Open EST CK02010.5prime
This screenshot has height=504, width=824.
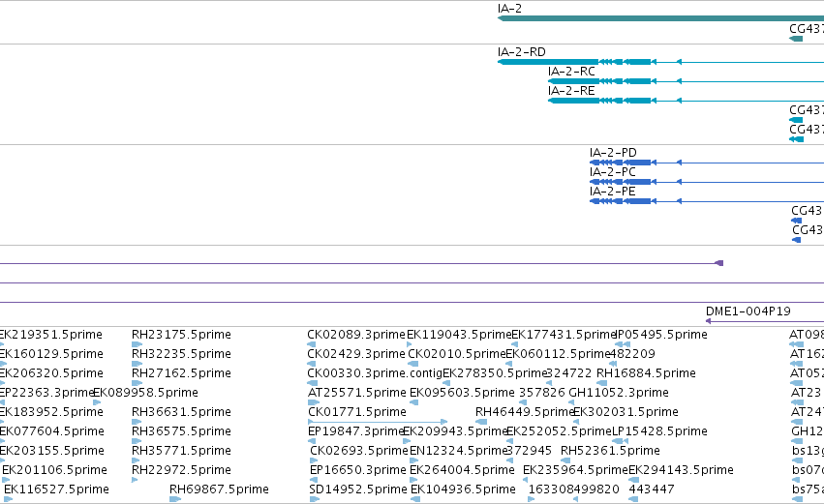coord(457,354)
